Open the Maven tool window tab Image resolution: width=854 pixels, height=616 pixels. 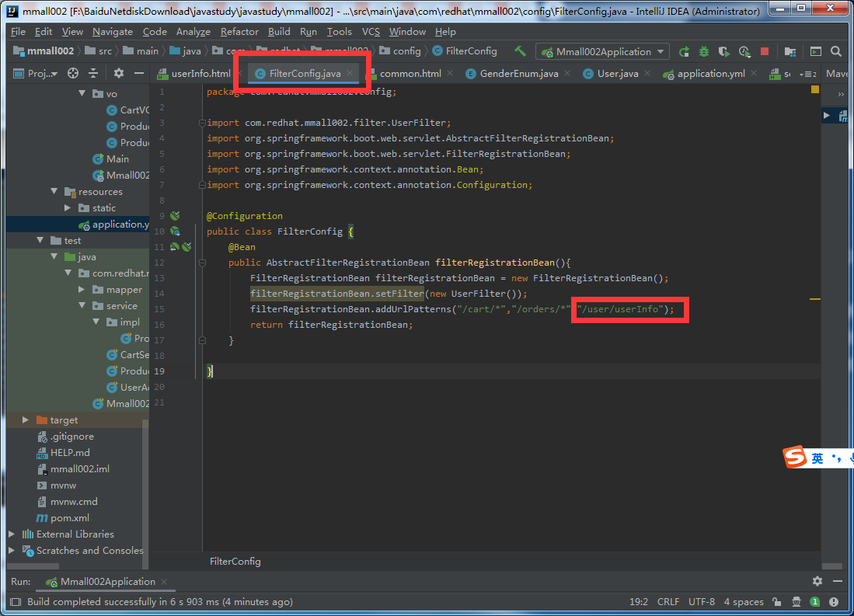point(838,74)
